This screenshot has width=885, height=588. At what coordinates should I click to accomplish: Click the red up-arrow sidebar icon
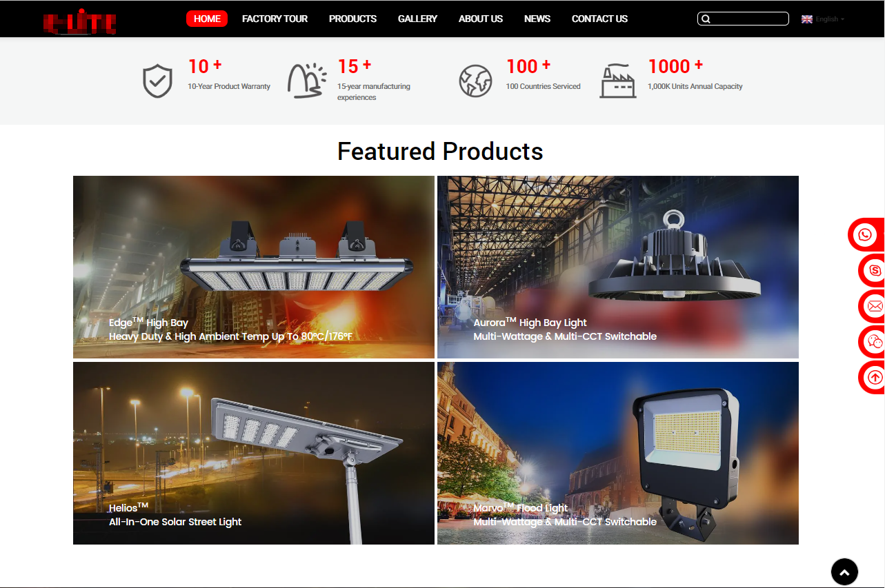point(875,377)
